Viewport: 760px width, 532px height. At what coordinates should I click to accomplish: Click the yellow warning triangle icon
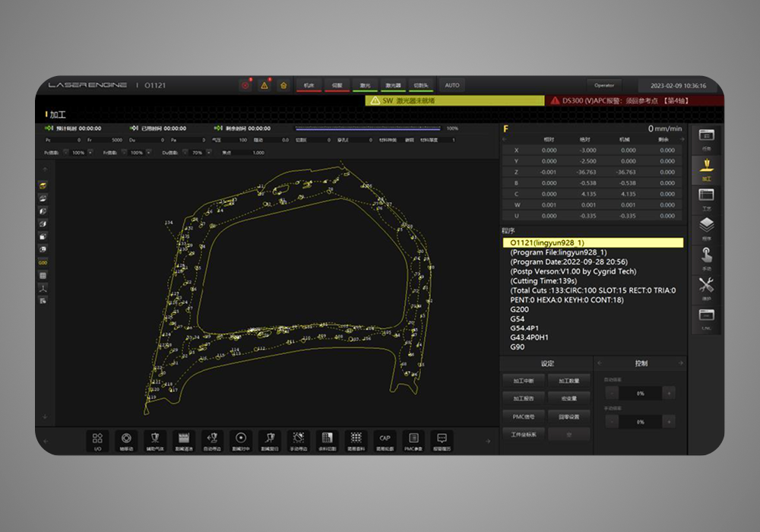tap(264, 85)
